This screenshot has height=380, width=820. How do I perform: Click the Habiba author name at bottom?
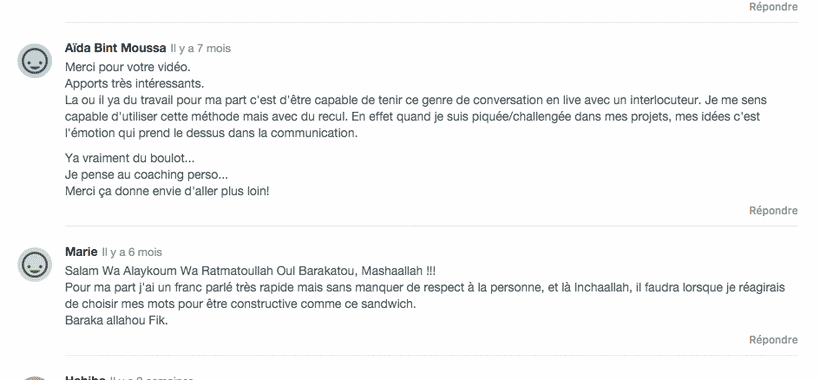point(85,377)
